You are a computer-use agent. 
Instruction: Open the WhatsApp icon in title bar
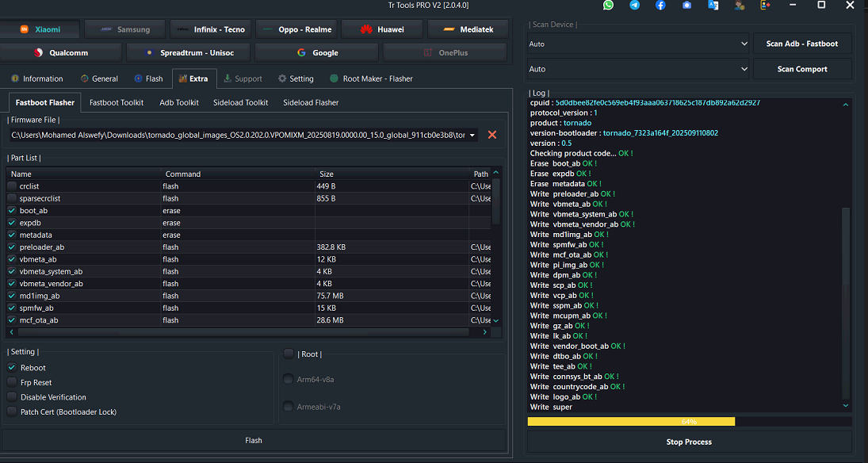[608, 5]
